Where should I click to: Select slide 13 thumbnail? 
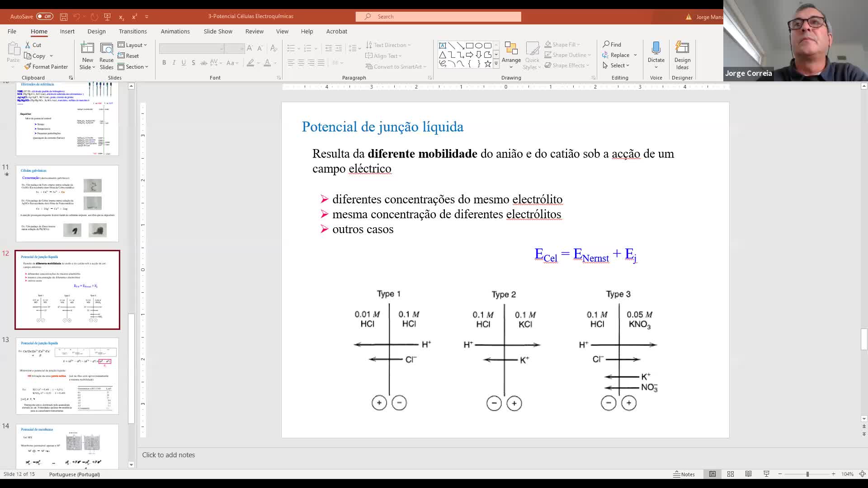[x=67, y=375]
